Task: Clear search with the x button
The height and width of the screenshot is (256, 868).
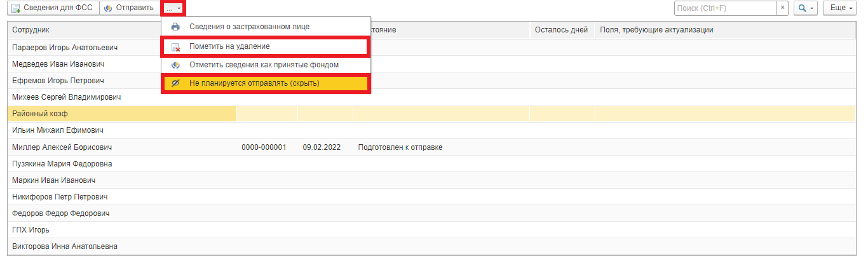Action: click(783, 8)
